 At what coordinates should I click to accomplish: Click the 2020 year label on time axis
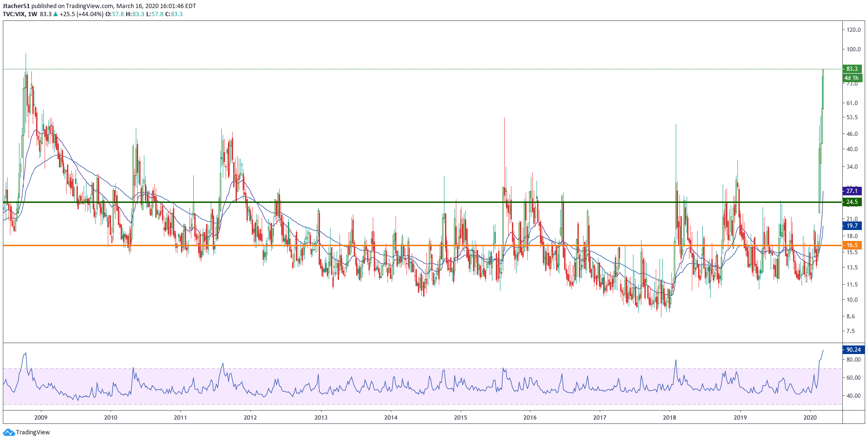point(810,418)
